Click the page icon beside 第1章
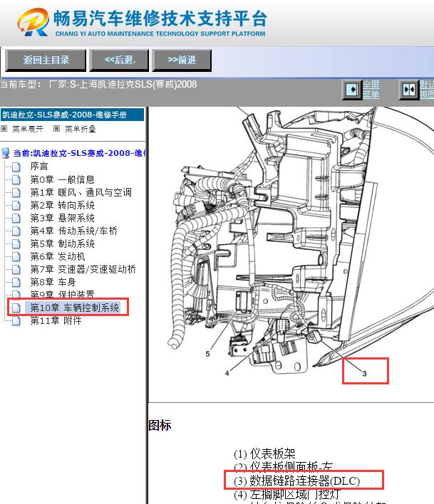The image size is (434, 504). pyautogui.click(x=16, y=192)
